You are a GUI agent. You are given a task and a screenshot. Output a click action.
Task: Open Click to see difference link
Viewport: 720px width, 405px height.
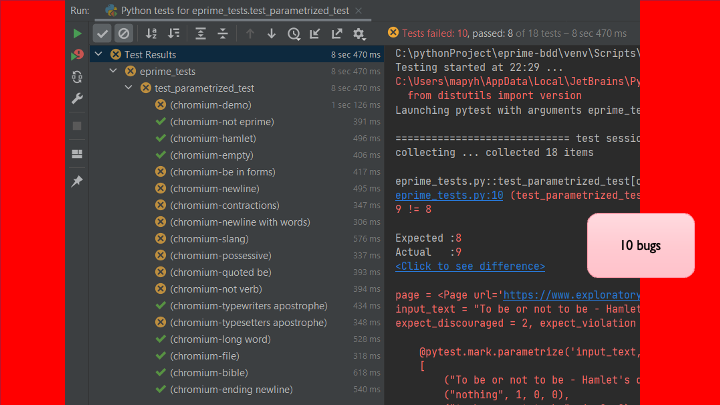[470, 266]
